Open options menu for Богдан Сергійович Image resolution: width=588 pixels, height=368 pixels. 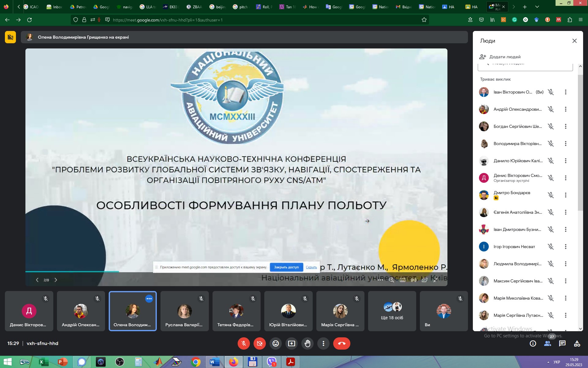(x=566, y=126)
